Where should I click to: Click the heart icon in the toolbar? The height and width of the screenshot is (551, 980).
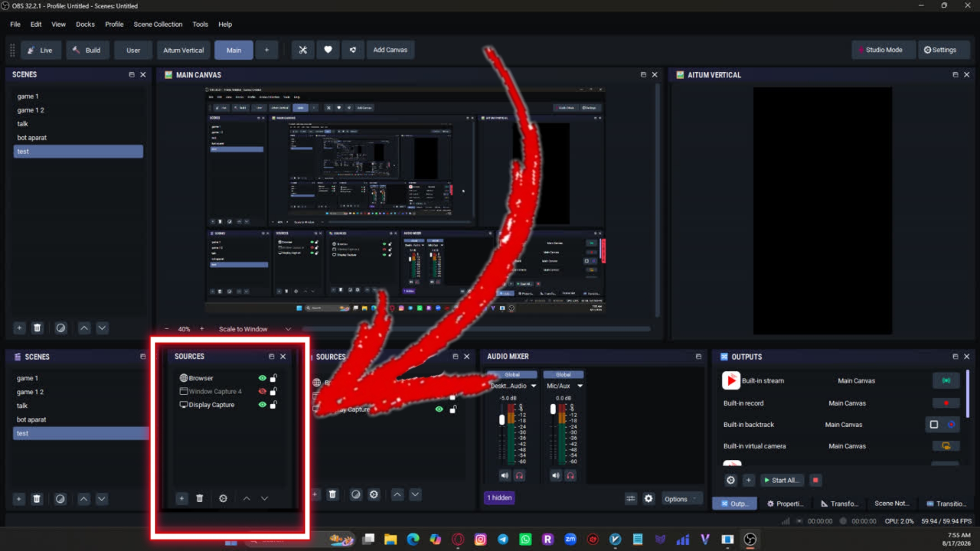[x=328, y=50]
